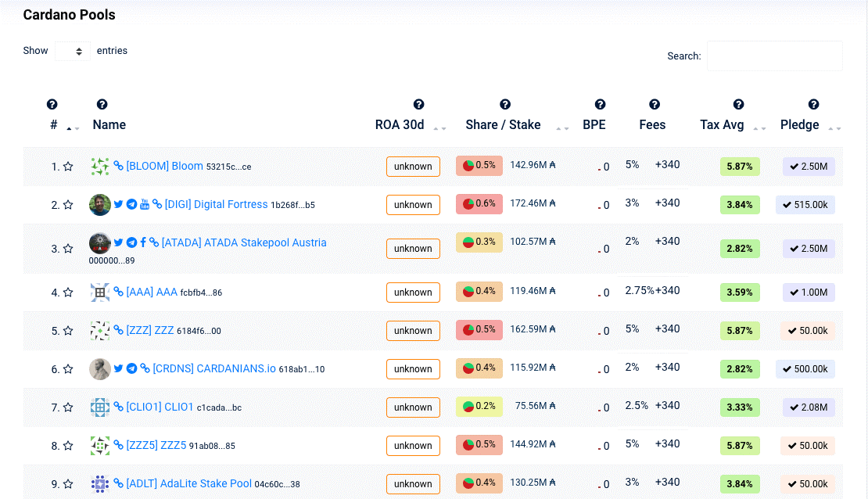
Task: Click Twitter icon for Digital Fortress pool
Action: [119, 204]
